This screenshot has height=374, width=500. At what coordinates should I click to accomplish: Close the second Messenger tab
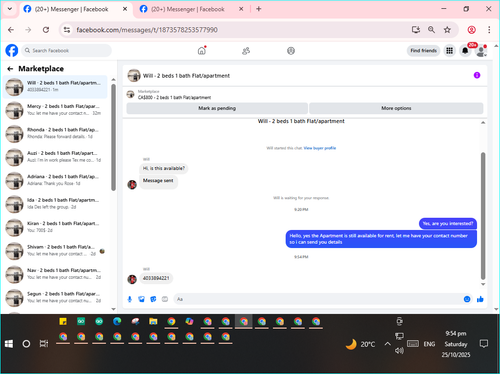point(241,9)
